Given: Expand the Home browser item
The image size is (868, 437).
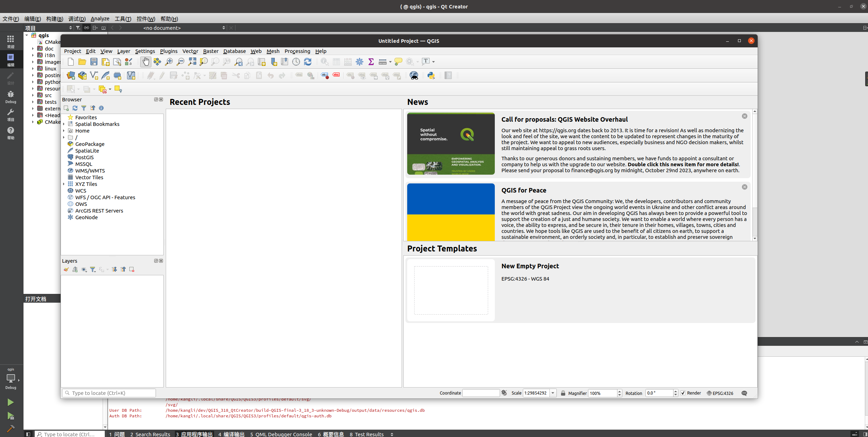Looking at the screenshot, I should tap(64, 130).
